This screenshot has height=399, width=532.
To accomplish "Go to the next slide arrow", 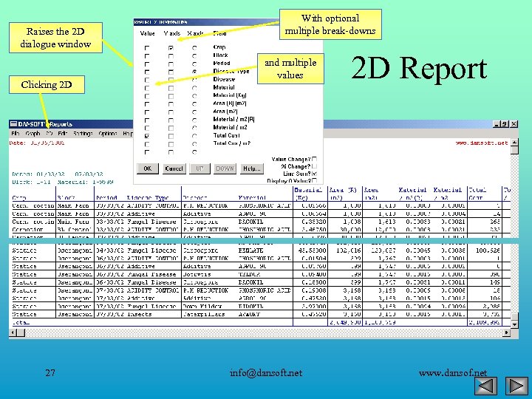I will [x=516, y=386].
